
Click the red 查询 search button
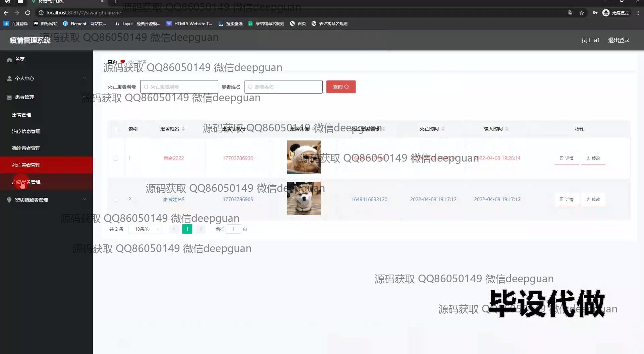pyautogui.click(x=341, y=87)
